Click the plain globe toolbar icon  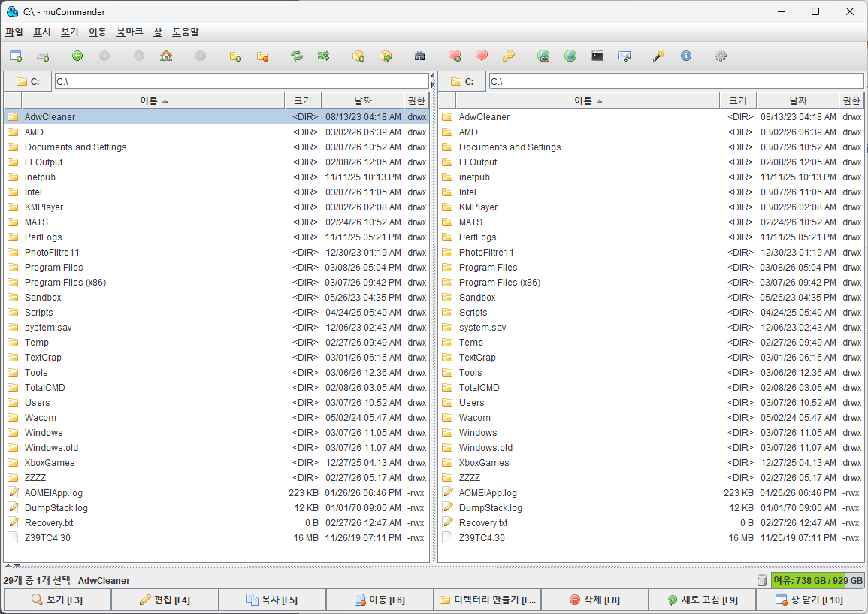(x=570, y=56)
